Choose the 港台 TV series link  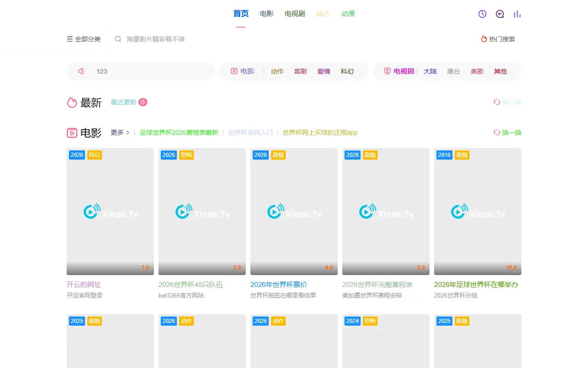[454, 71]
